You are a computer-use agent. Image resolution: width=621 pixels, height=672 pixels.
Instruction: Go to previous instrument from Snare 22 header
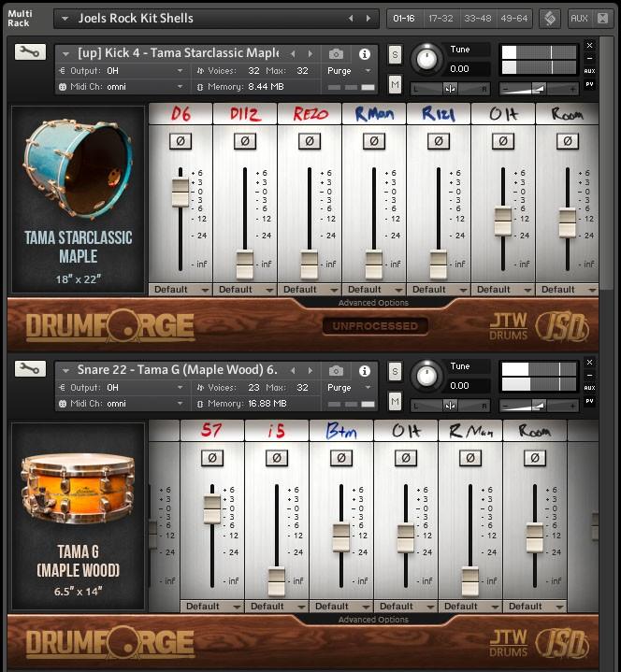click(293, 370)
